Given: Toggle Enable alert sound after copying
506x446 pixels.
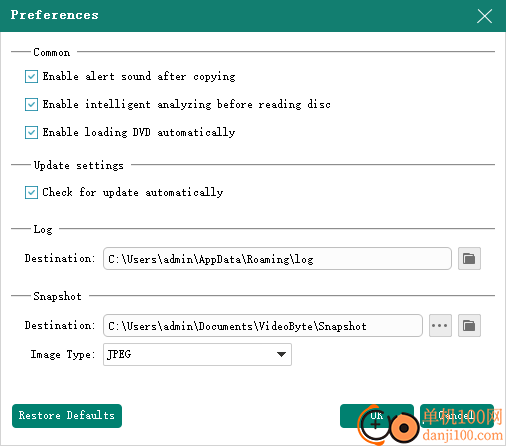Looking at the screenshot, I should tap(31, 76).
